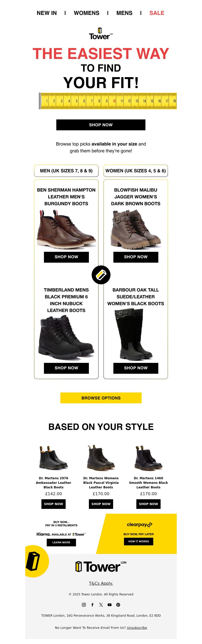Click Klarna LEARN MORE button

(x=61, y=542)
